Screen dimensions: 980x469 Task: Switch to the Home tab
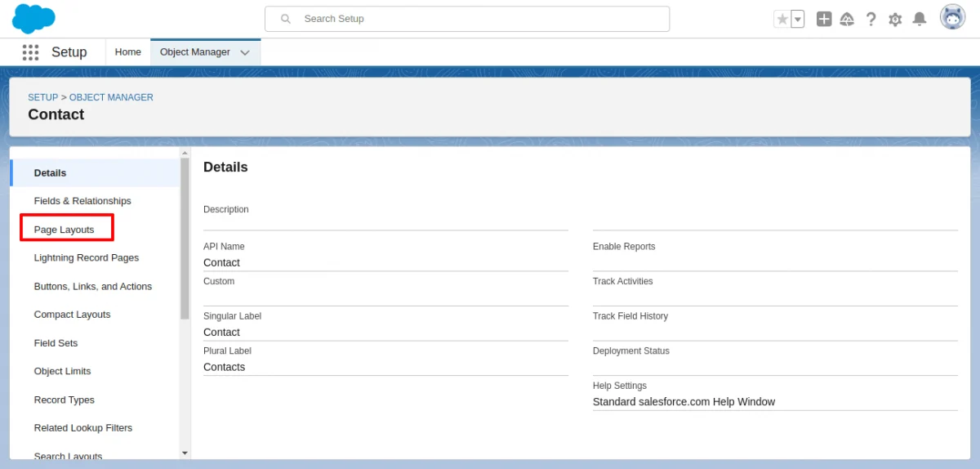click(128, 52)
